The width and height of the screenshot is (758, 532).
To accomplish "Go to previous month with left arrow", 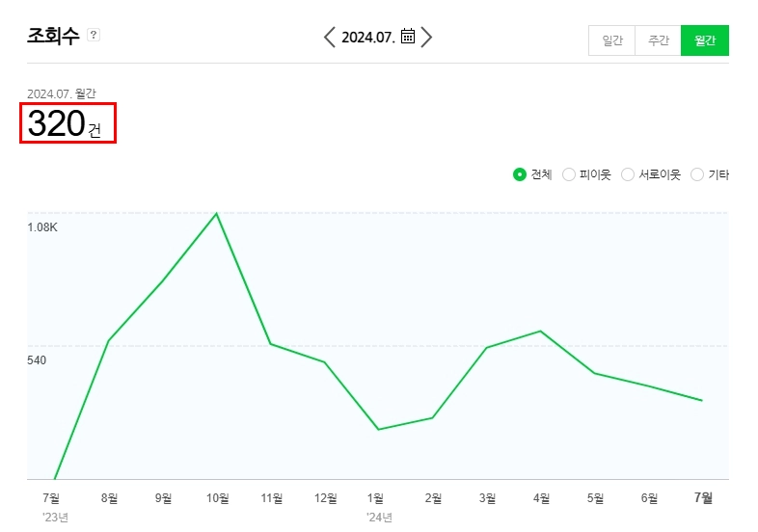I will click(329, 38).
